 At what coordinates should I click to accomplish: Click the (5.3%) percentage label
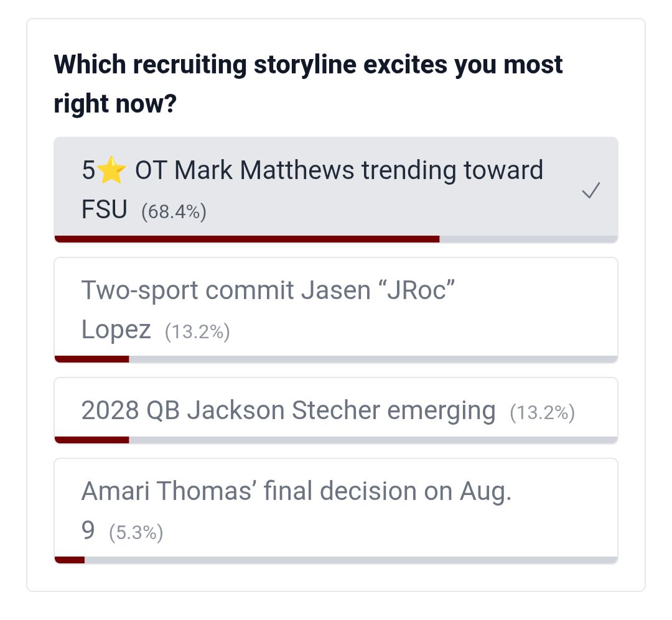pyautogui.click(x=136, y=532)
